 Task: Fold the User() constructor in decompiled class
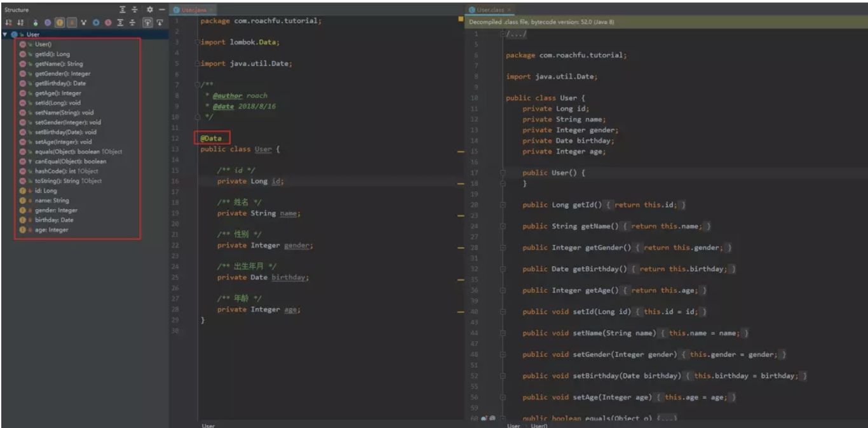pos(502,173)
